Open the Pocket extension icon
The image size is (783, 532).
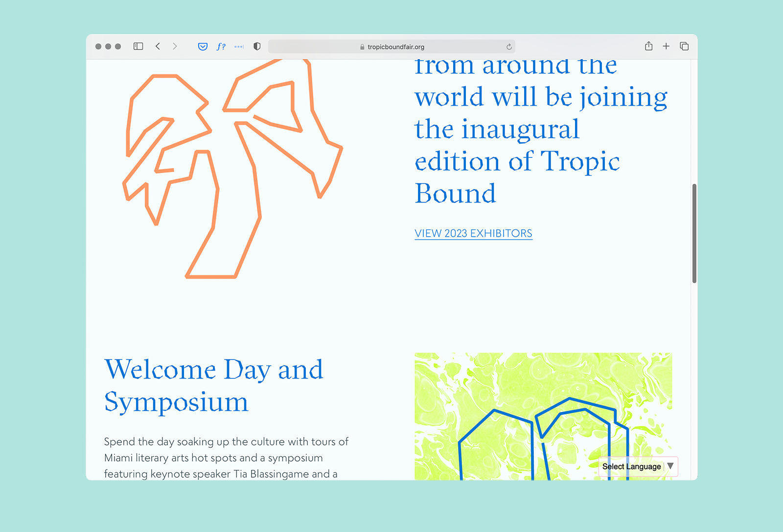202,46
